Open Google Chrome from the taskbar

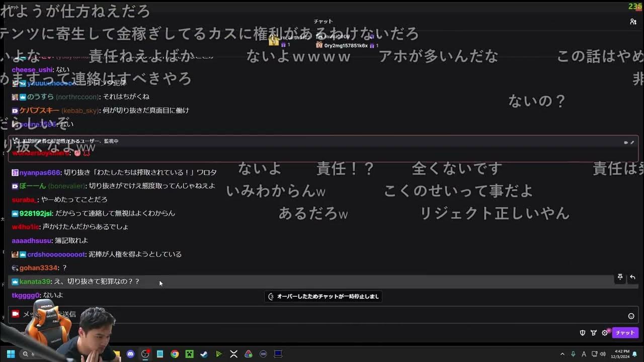click(175, 354)
